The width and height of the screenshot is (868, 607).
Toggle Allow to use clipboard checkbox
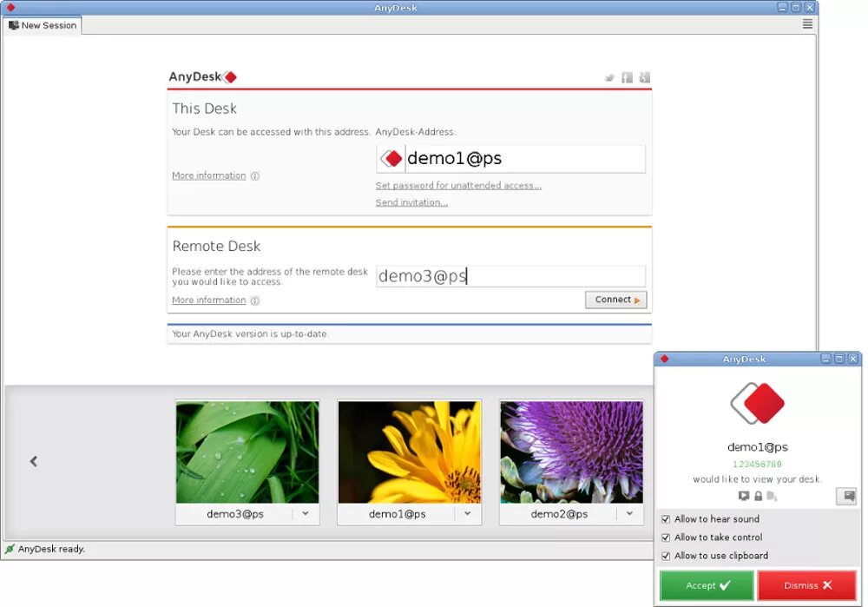(x=666, y=556)
